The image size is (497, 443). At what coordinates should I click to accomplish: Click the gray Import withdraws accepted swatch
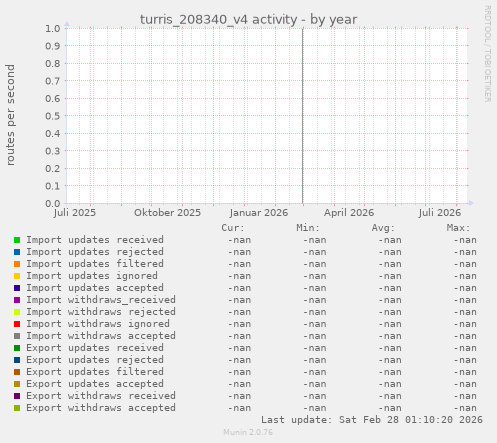coord(17,336)
